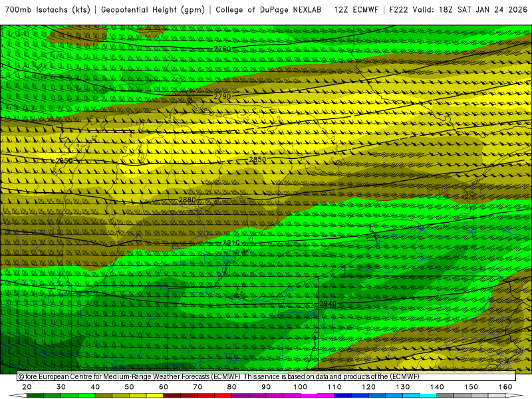The width and height of the screenshot is (532, 399).
Task: Click the 2790 height contour label
Action: point(223,96)
